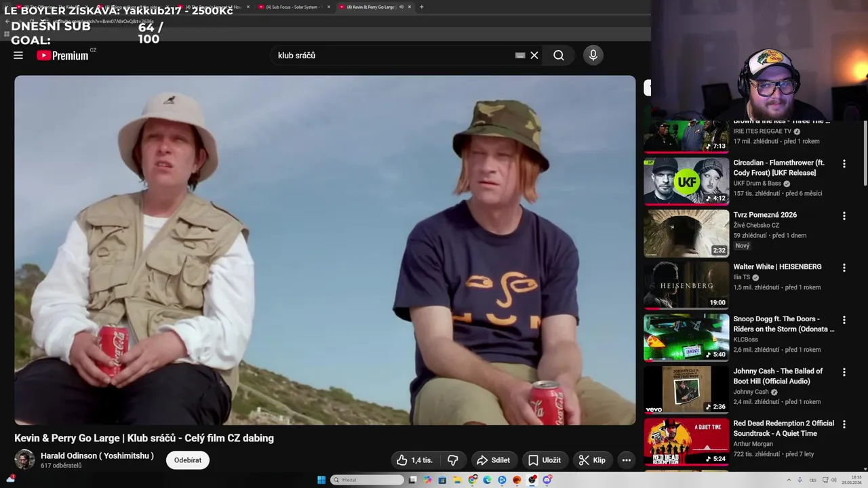Open the YouTube guide hamburger menu
The width and height of the screenshot is (868, 488).
click(x=18, y=56)
